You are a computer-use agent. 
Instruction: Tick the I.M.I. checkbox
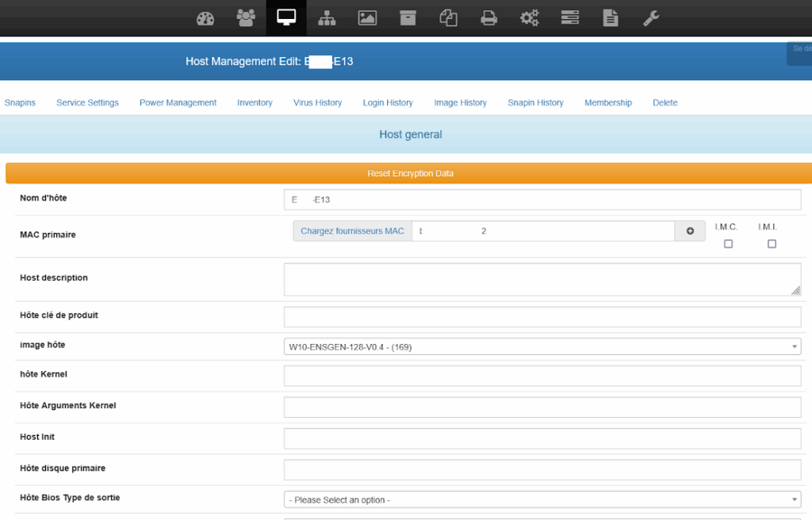click(x=772, y=244)
